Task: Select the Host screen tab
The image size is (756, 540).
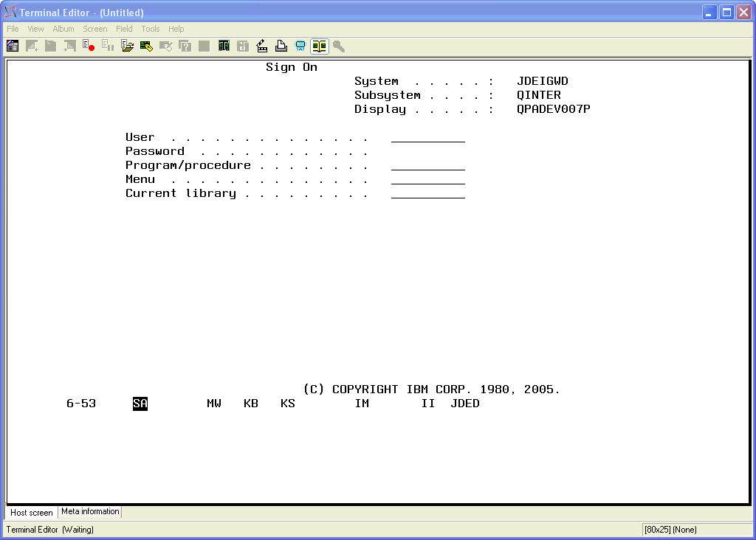Action: (31, 512)
